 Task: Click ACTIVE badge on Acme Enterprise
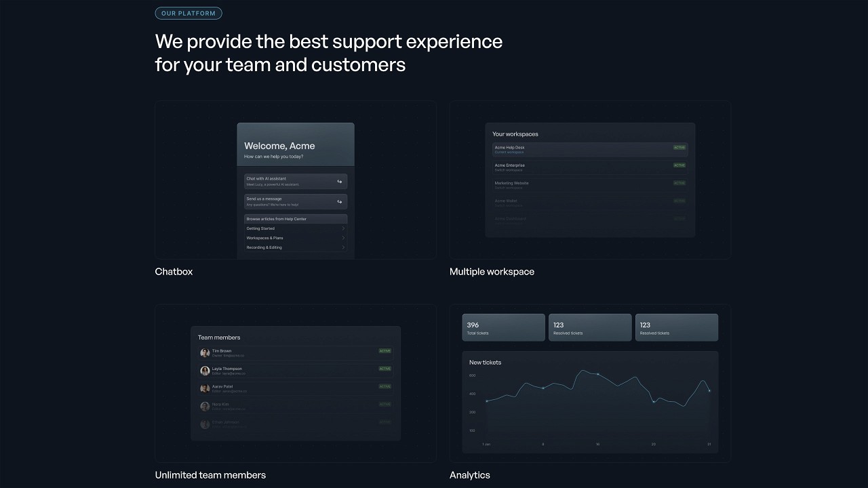coord(679,165)
